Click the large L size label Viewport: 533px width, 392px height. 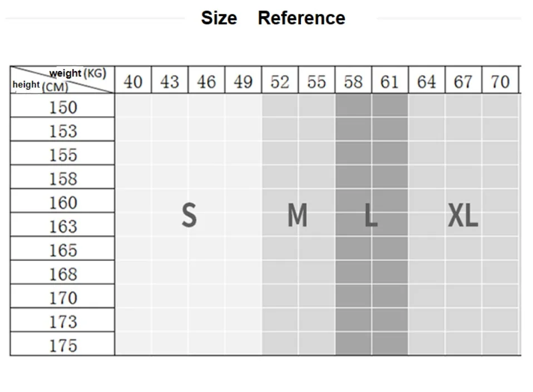click(x=371, y=215)
